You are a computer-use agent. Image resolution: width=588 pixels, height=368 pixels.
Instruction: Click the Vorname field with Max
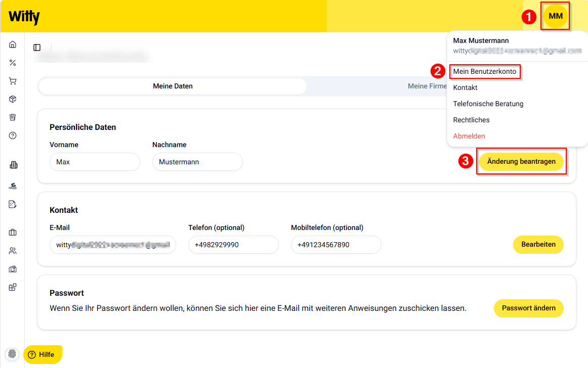click(95, 162)
